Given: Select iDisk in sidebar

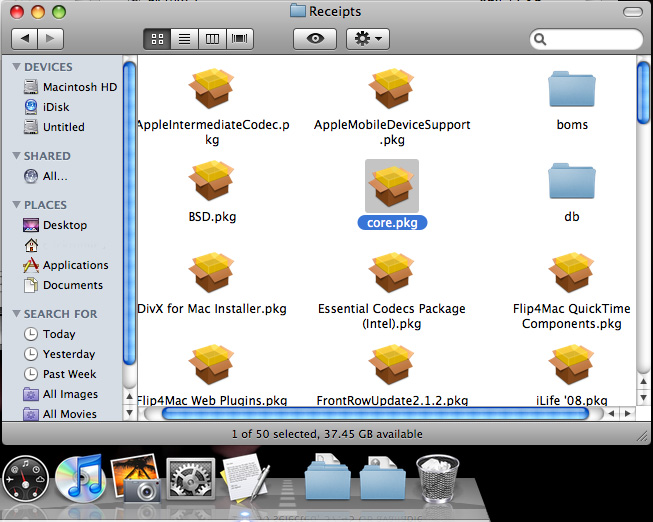Looking at the screenshot, I should pos(47,107).
